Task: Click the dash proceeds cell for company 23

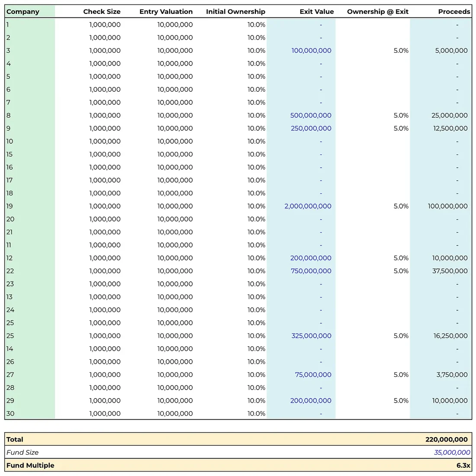Action: point(457,284)
